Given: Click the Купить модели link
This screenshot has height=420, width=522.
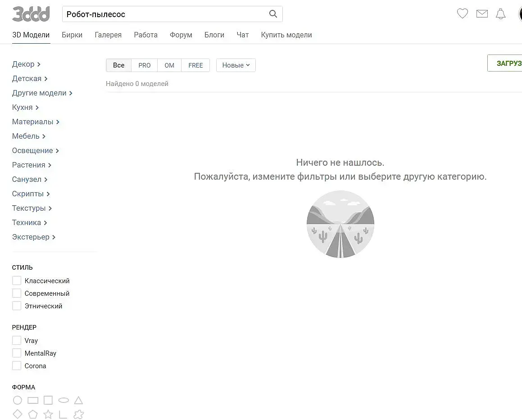Looking at the screenshot, I should [286, 35].
